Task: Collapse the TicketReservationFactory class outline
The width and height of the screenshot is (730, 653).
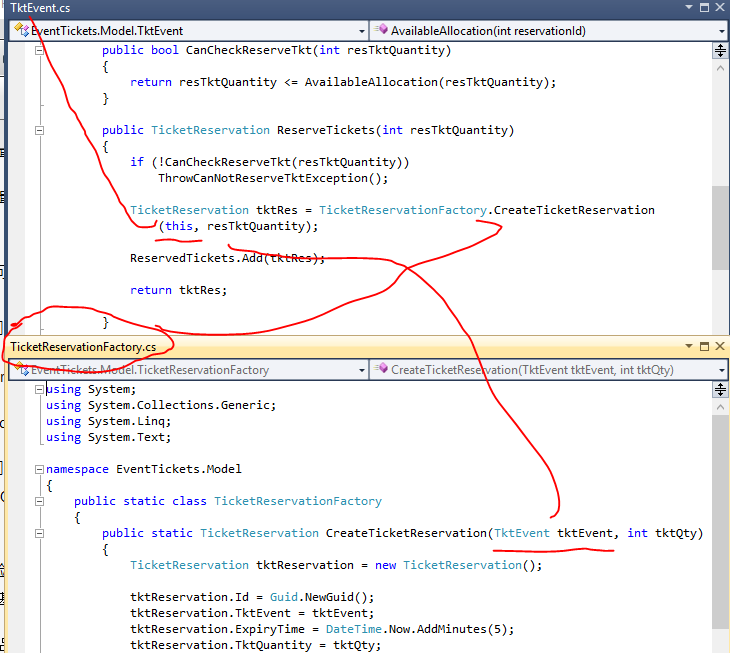Action: [x=40, y=501]
